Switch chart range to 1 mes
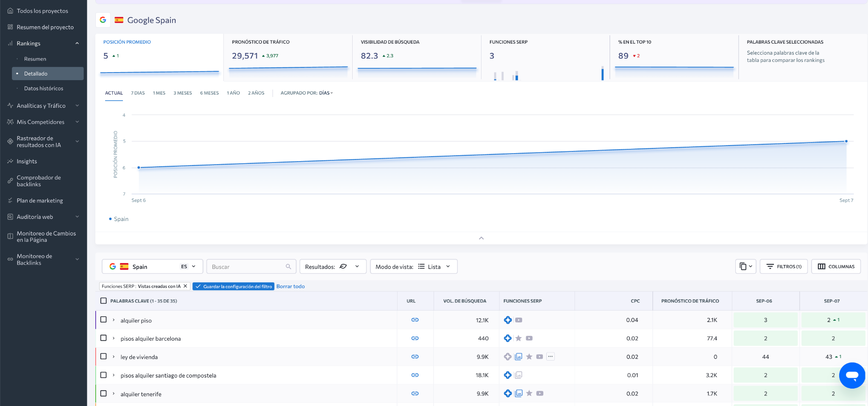The width and height of the screenshot is (868, 406). point(159,93)
